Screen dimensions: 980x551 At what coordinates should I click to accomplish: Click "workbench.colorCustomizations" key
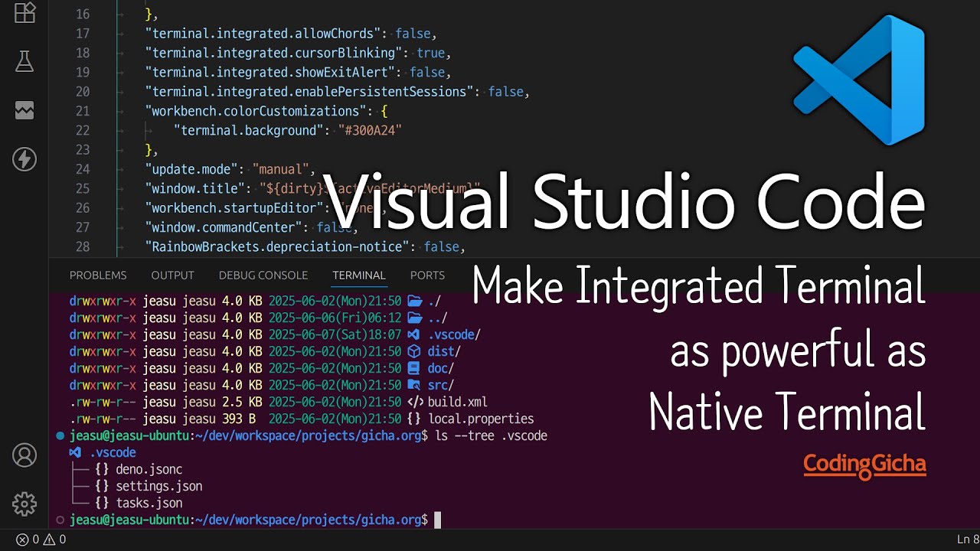coord(256,112)
